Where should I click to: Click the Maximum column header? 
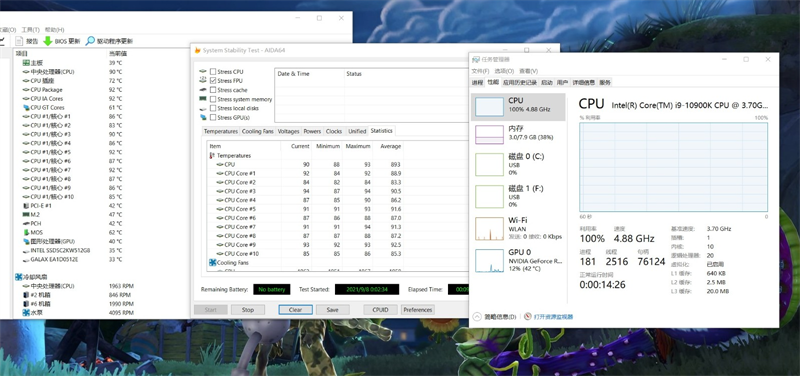coord(357,146)
